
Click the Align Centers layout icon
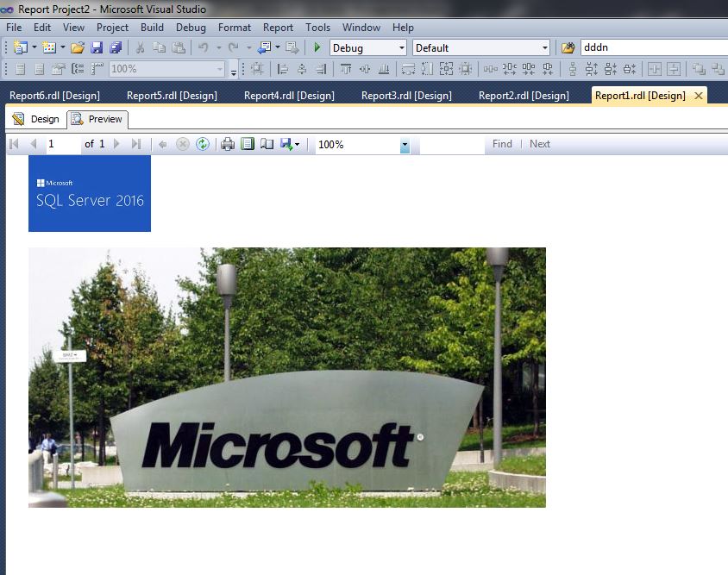point(302,69)
